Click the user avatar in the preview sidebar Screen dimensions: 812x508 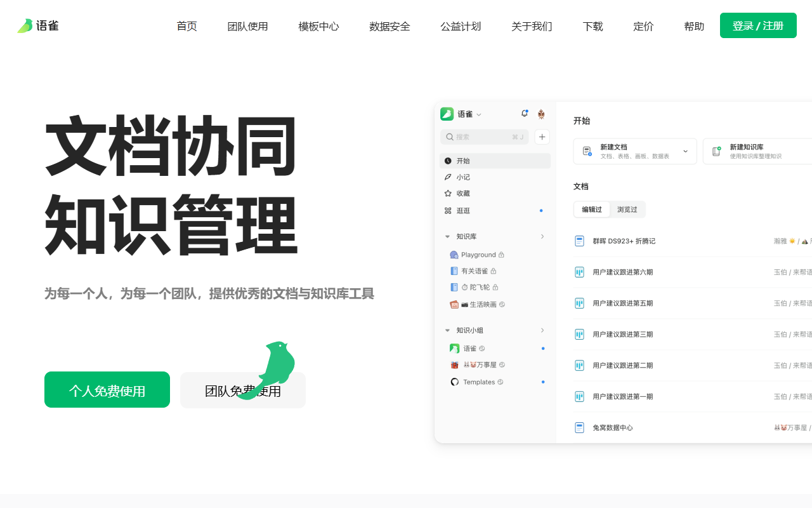pyautogui.click(x=541, y=114)
